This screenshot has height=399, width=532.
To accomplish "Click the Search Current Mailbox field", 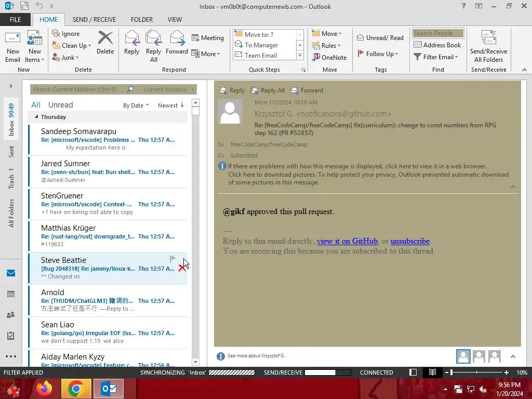I will click(78, 89).
